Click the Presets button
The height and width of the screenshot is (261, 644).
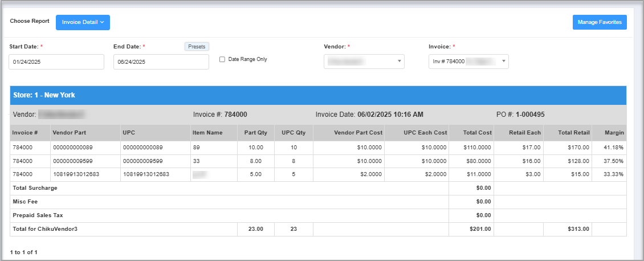coord(197,47)
